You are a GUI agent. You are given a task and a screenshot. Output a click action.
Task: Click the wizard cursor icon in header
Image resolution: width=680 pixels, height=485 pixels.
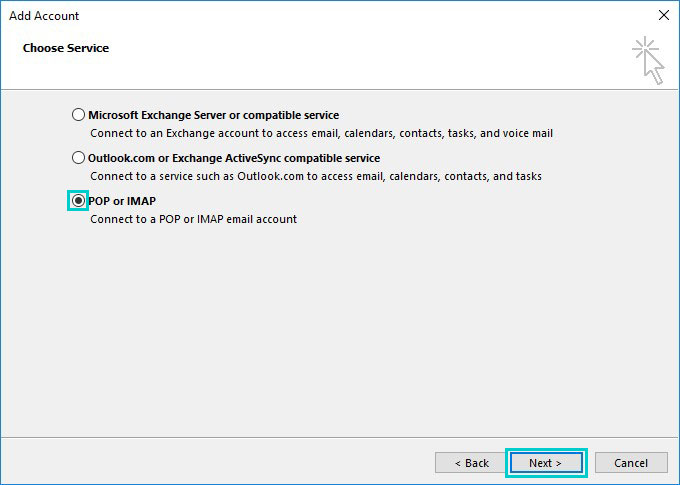pyautogui.click(x=648, y=60)
